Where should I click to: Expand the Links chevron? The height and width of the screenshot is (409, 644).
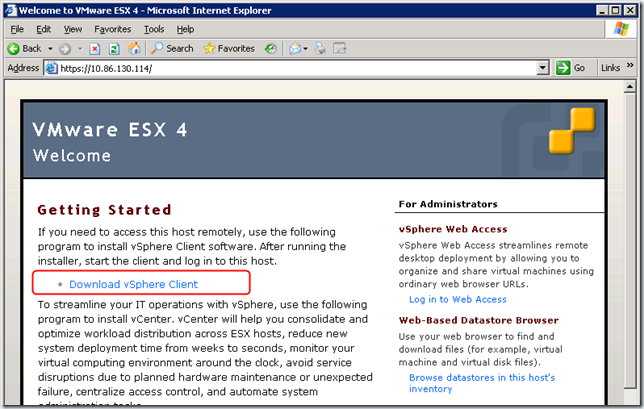coord(630,65)
